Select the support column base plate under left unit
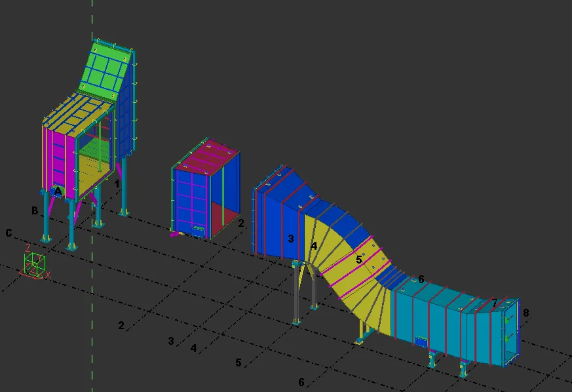 coord(71,246)
